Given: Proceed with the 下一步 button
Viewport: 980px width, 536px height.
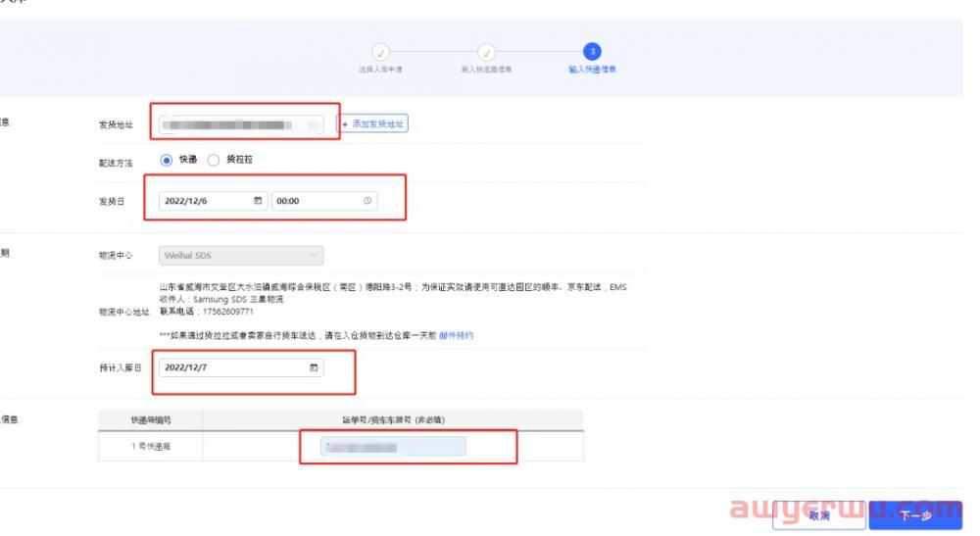Looking at the screenshot, I should 914,515.
